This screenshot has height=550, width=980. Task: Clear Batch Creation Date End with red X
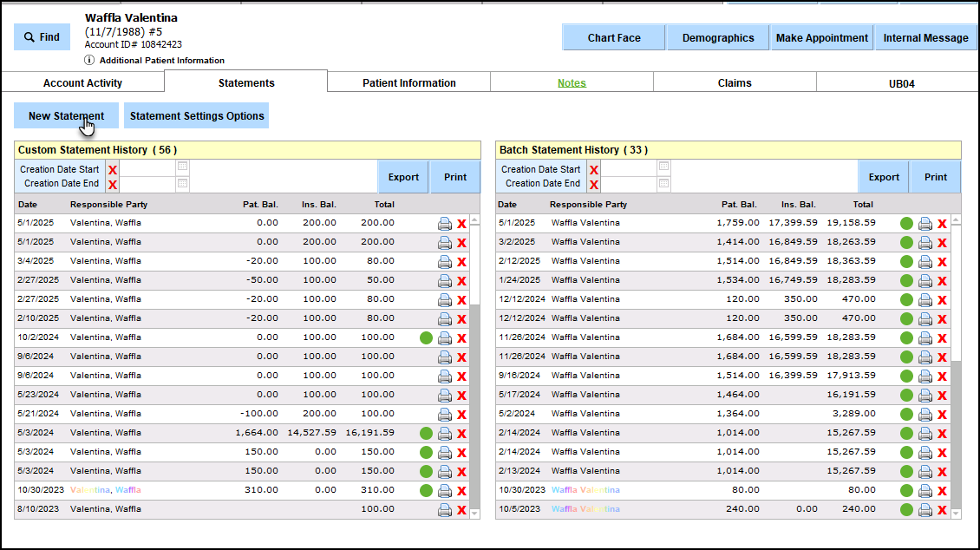pos(594,184)
